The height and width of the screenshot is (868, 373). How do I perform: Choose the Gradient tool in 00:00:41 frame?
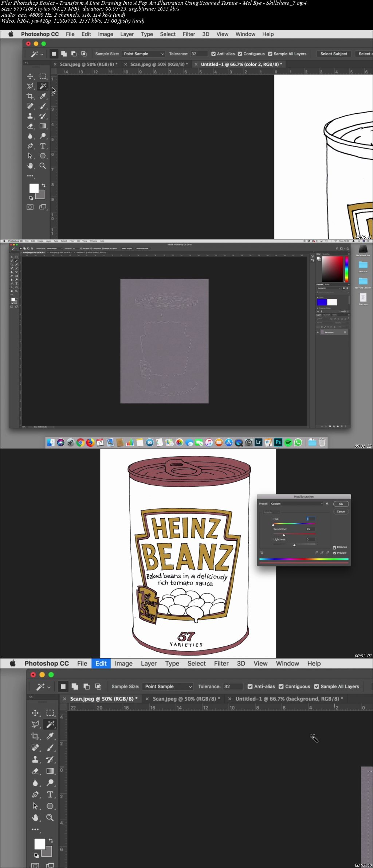click(43, 126)
